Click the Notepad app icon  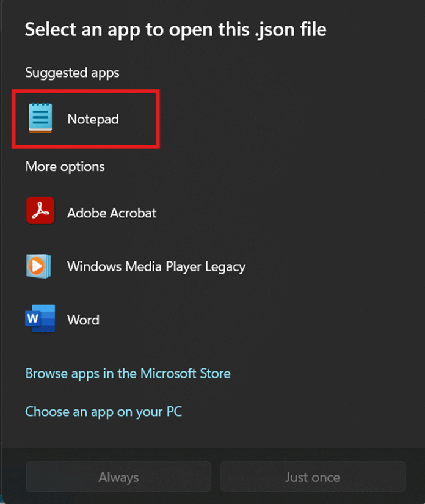40,119
